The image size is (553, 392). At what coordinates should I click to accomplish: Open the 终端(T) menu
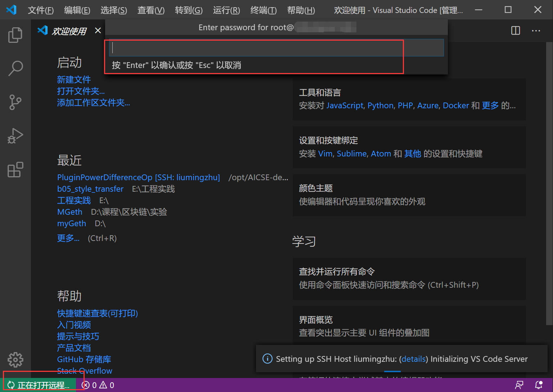[x=263, y=10]
